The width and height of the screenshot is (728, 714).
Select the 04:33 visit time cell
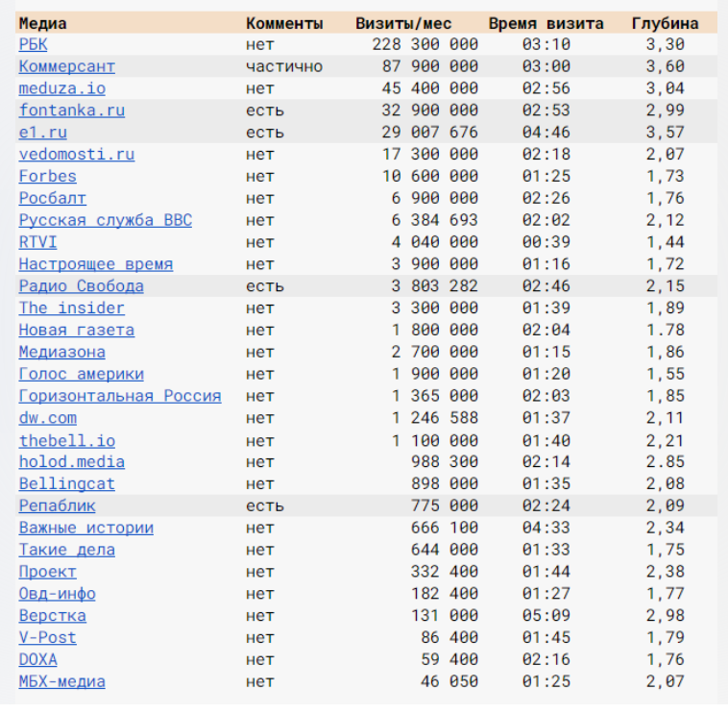click(x=546, y=528)
